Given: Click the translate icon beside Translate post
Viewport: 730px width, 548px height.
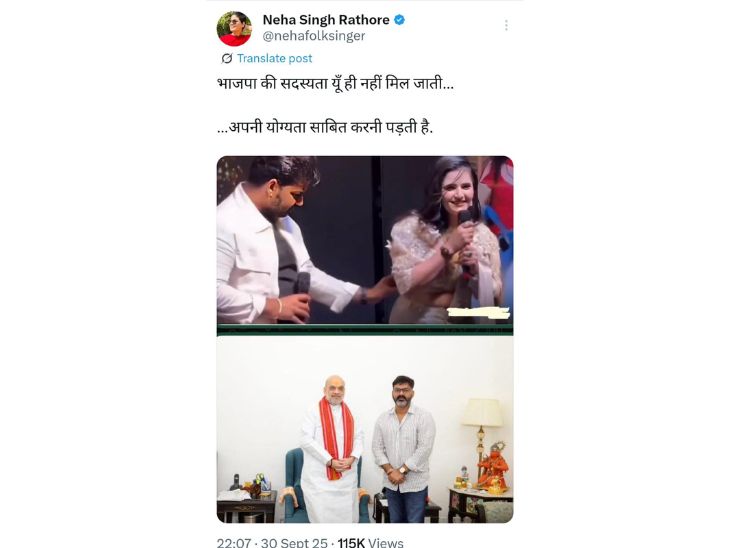Looking at the screenshot, I should click(x=227, y=58).
